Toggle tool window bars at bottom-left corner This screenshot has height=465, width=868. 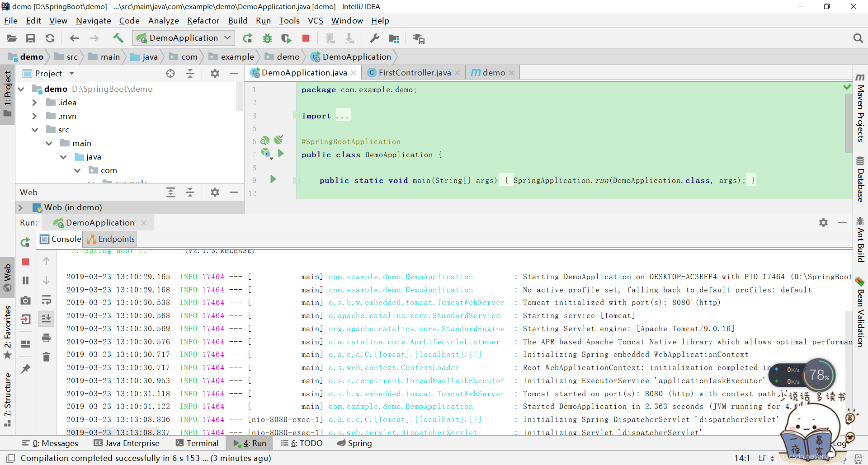[x=11, y=458]
